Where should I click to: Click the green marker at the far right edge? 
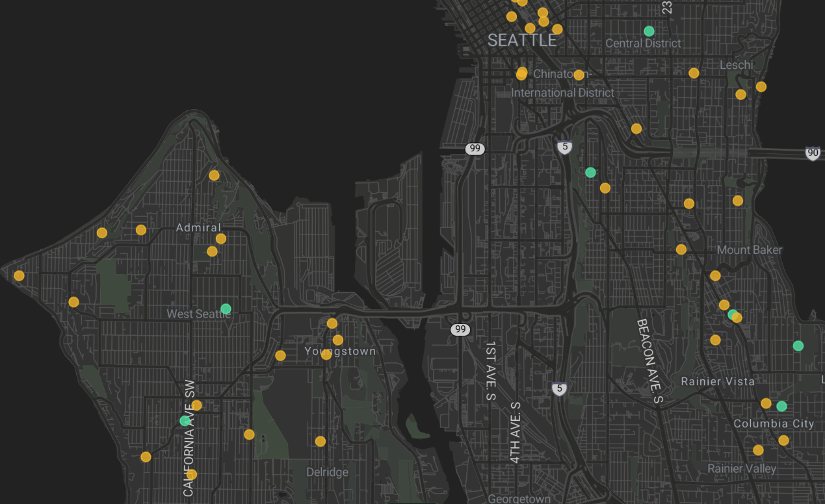tap(798, 346)
